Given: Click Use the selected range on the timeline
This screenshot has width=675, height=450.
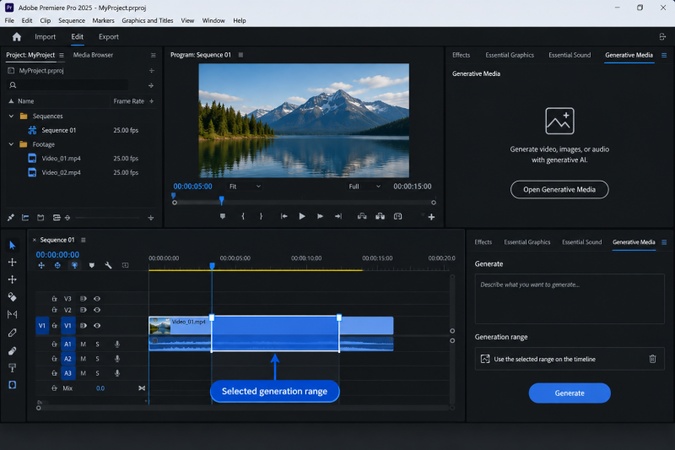Looking at the screenshot, I should pyautogui.click(x=545, y=359).
